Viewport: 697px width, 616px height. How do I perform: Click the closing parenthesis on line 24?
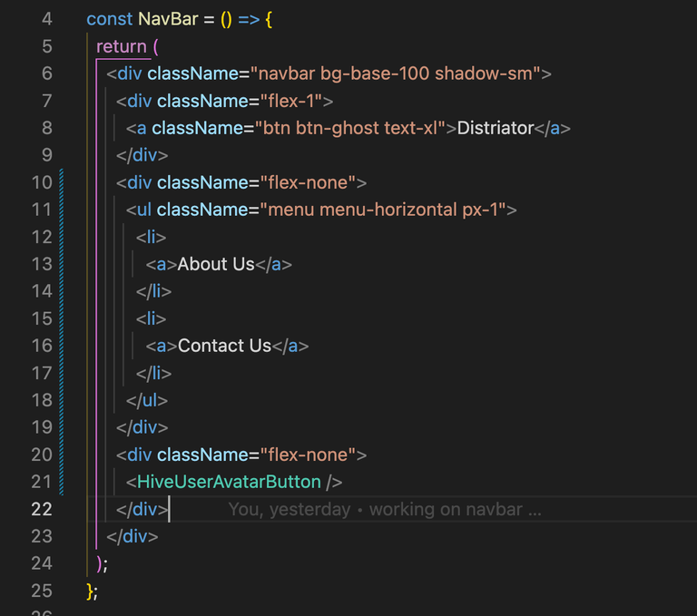coord(100,563)
